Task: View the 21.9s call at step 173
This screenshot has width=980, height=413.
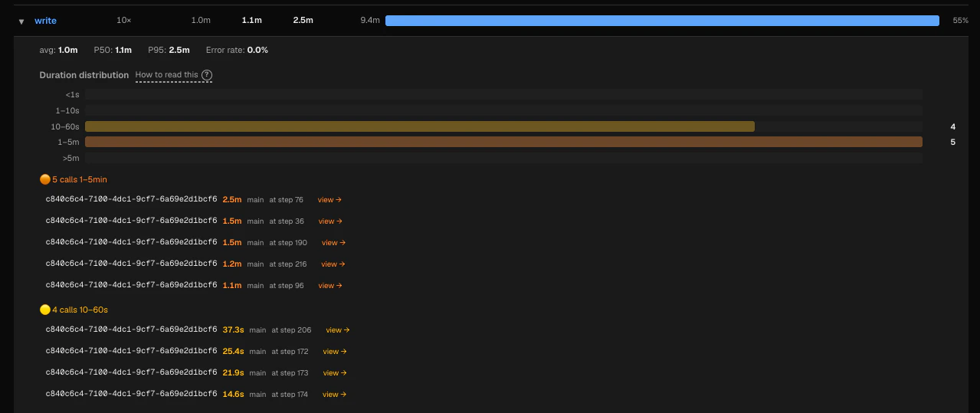Action: 335,373
